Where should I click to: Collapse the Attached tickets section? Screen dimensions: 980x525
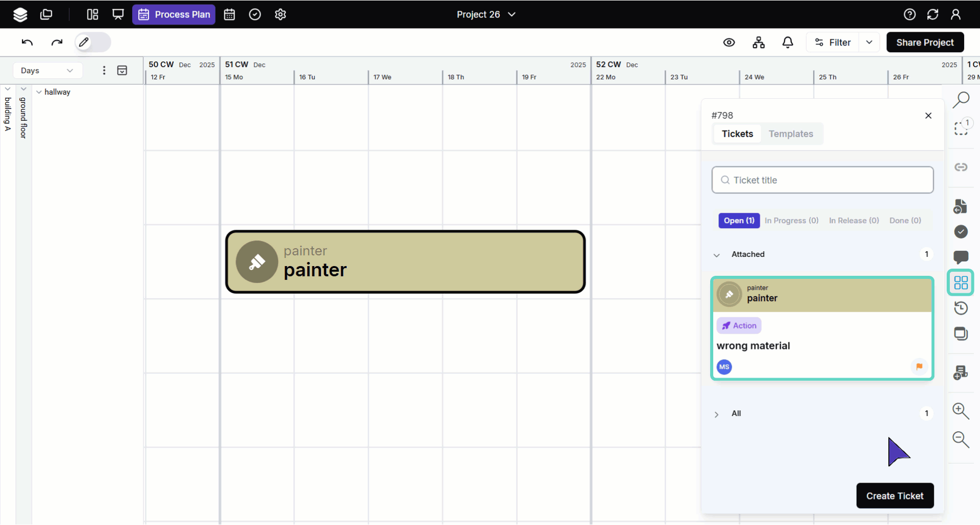click(716, 255)
